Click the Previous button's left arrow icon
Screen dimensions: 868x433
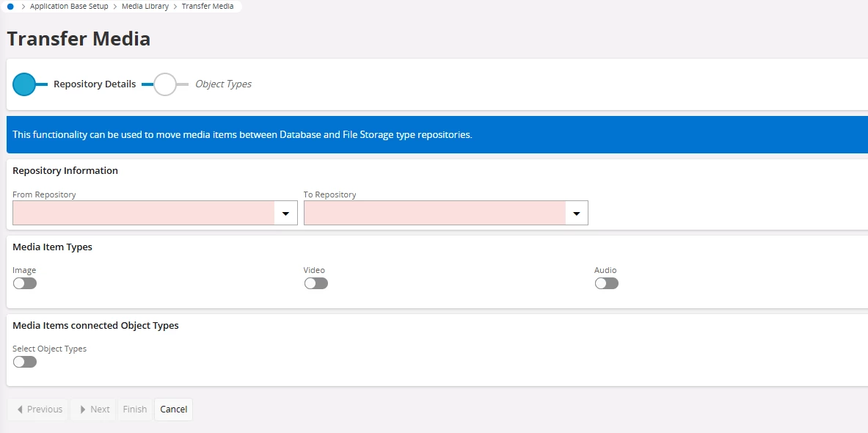coord(20,410)
